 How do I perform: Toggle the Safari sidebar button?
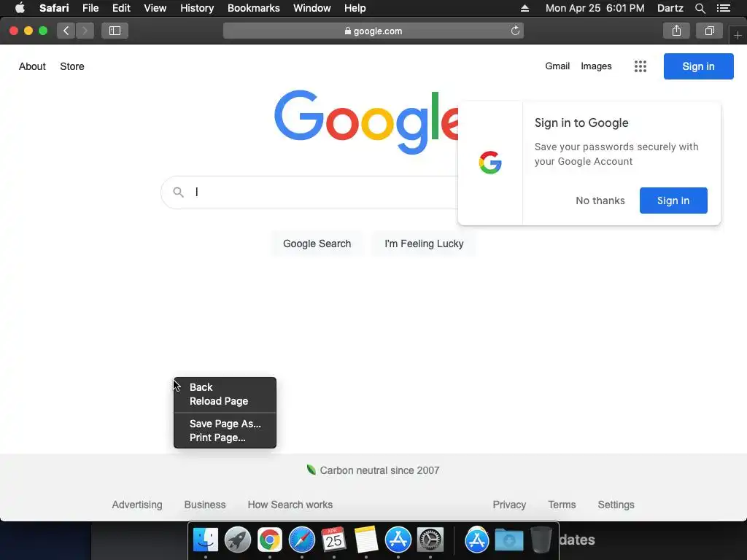[x=115, y=31]
